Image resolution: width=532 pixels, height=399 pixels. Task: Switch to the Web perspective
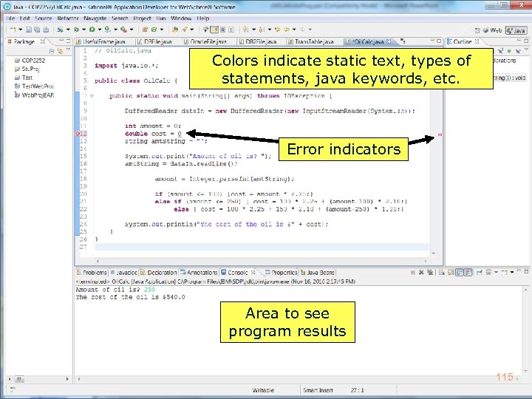tap(492, 30)
